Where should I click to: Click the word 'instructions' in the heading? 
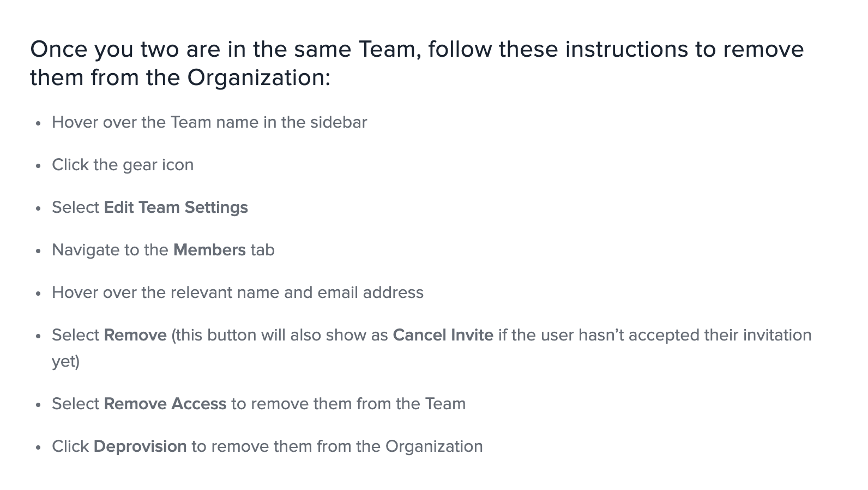(626, 50)
